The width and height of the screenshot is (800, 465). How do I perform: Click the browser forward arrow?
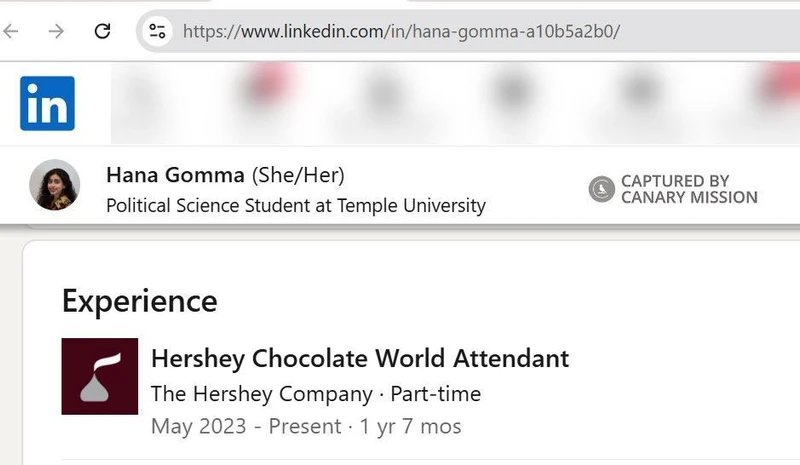pyautogui.click(x=56, y=31)
